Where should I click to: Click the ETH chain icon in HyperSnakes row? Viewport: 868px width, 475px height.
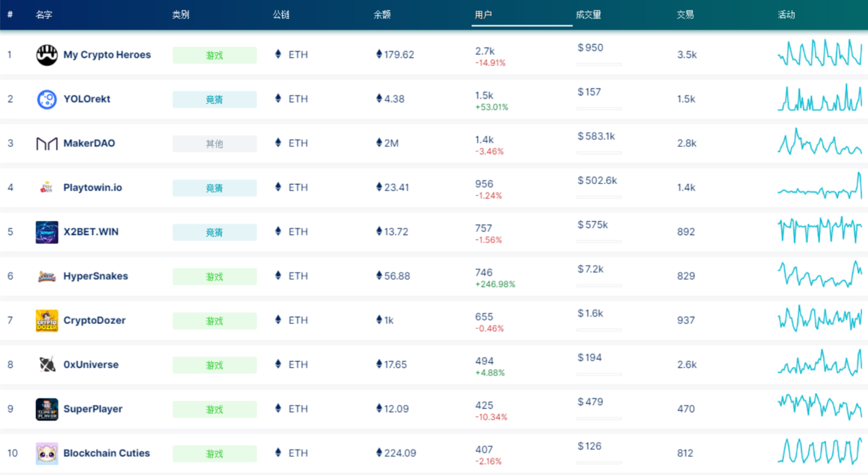(x=278, y=276)
